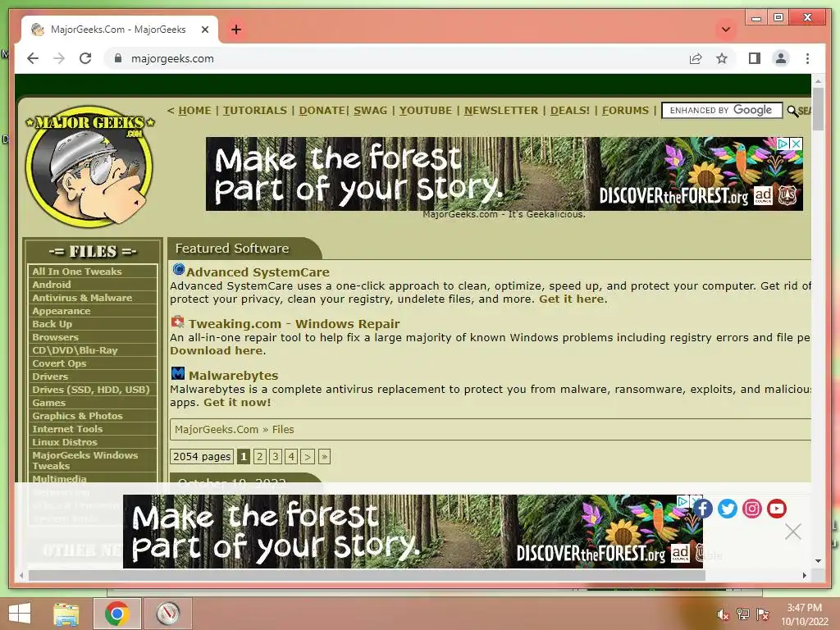
Task: Click the Google enhanced search field
Action: (x=722, y=111)
